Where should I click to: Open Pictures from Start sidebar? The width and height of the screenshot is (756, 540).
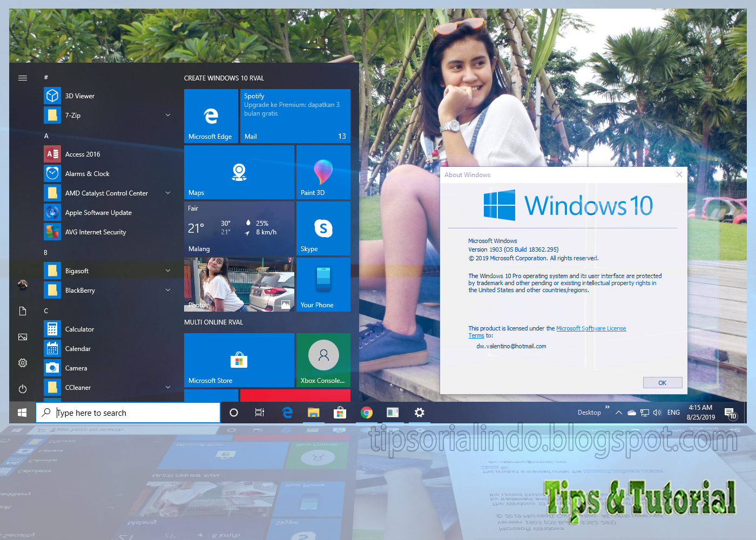click(x=23, y=337)
